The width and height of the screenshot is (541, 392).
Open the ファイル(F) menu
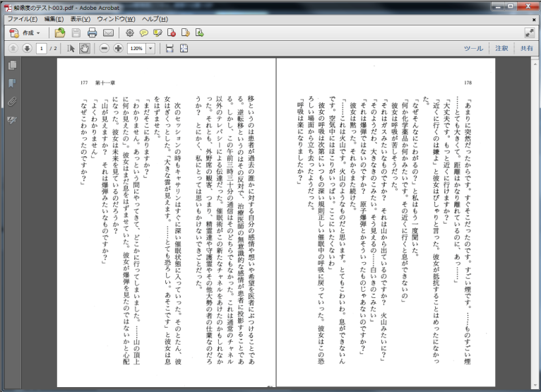pos(23,18)
